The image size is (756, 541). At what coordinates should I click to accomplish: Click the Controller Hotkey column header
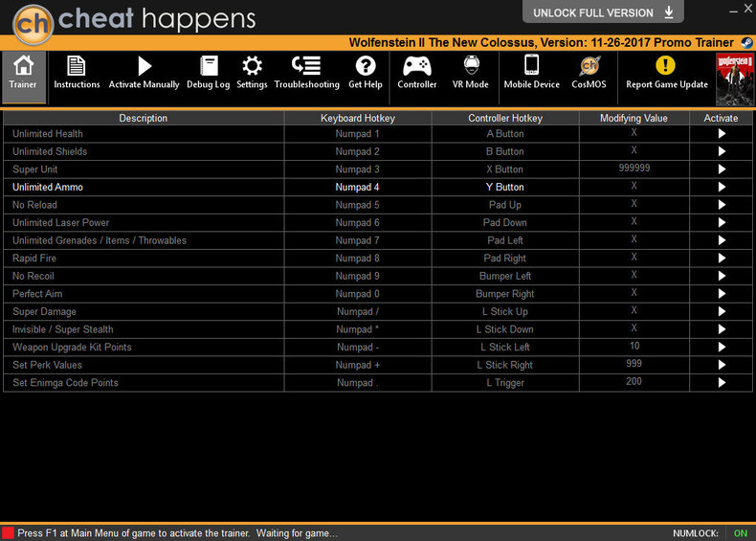click(x=505, y=118)
